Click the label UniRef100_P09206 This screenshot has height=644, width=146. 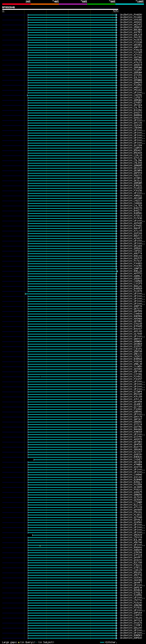pyautogui.click(x=131, y=361)
